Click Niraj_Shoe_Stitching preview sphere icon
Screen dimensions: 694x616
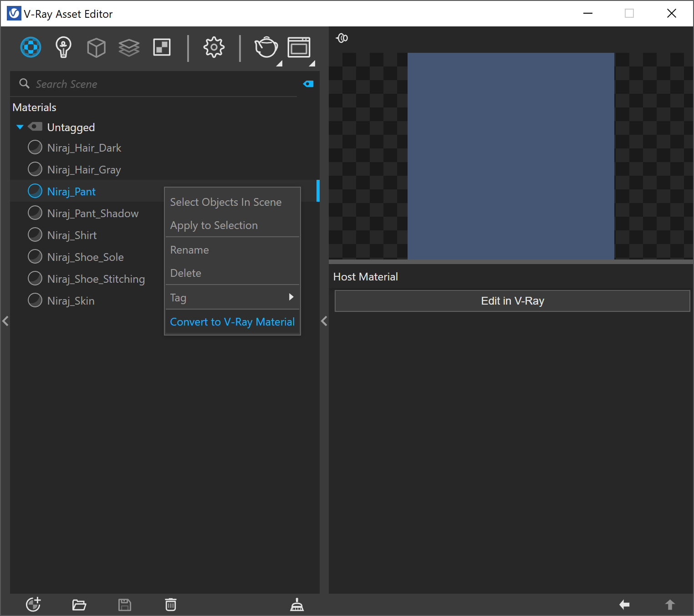click(x=35, y=279)
